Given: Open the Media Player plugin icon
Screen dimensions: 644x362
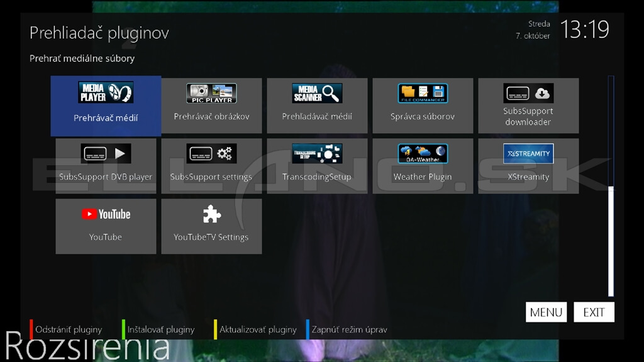Looking at the screenshot, I should click(106, 92).
